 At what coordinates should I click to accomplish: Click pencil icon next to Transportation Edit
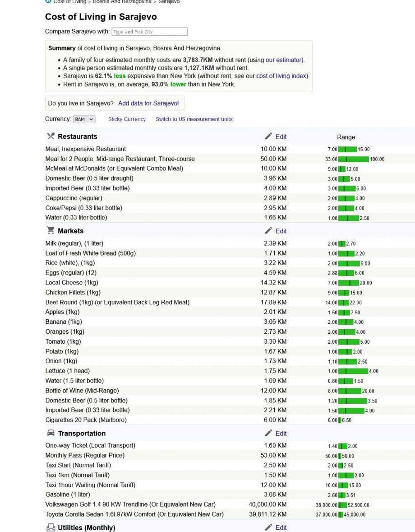tap(268, 433)
